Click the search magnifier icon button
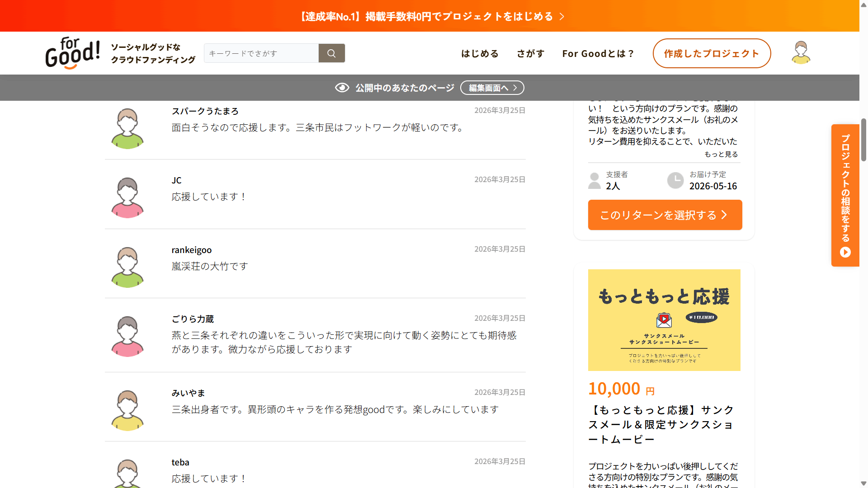This screenshot has width=868, height=488. (x=331, y=53)
